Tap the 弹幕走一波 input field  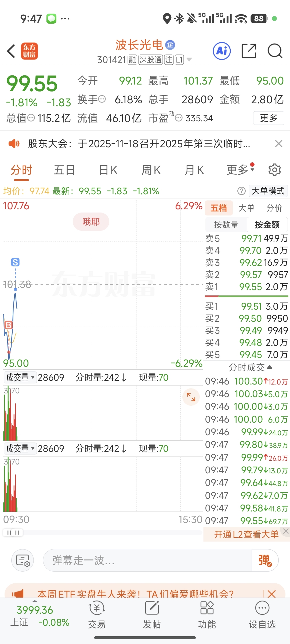pyautogui.click(x=147, y=560)
